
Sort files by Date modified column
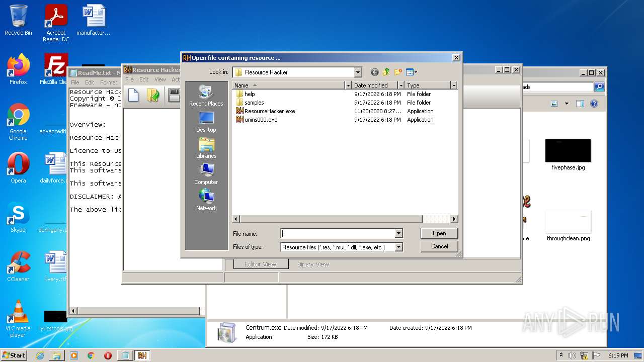374,85
